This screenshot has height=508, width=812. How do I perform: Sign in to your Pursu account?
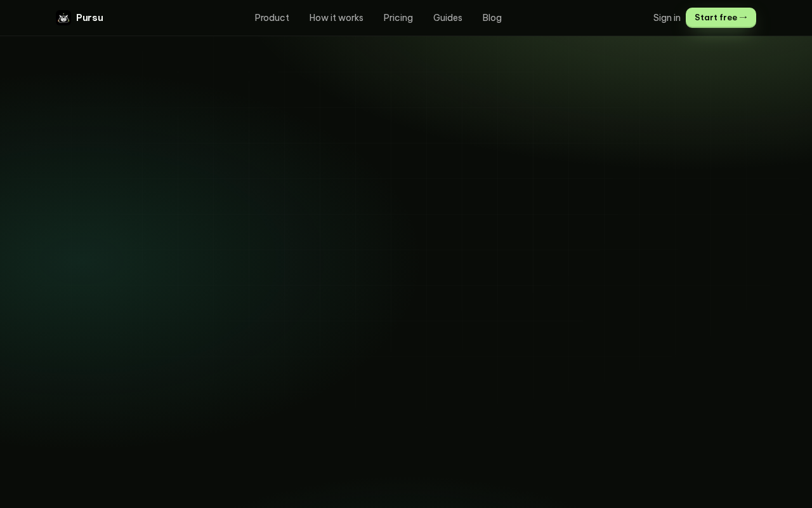667,18
